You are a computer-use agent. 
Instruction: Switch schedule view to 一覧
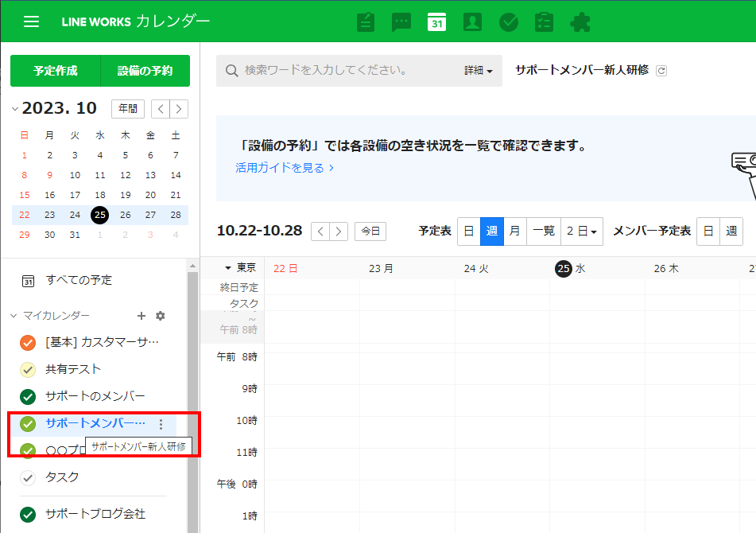tap(544, 231)
